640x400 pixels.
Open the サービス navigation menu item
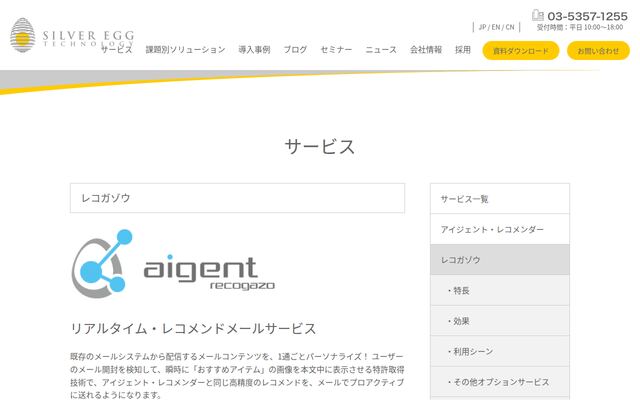coord(117,49)
